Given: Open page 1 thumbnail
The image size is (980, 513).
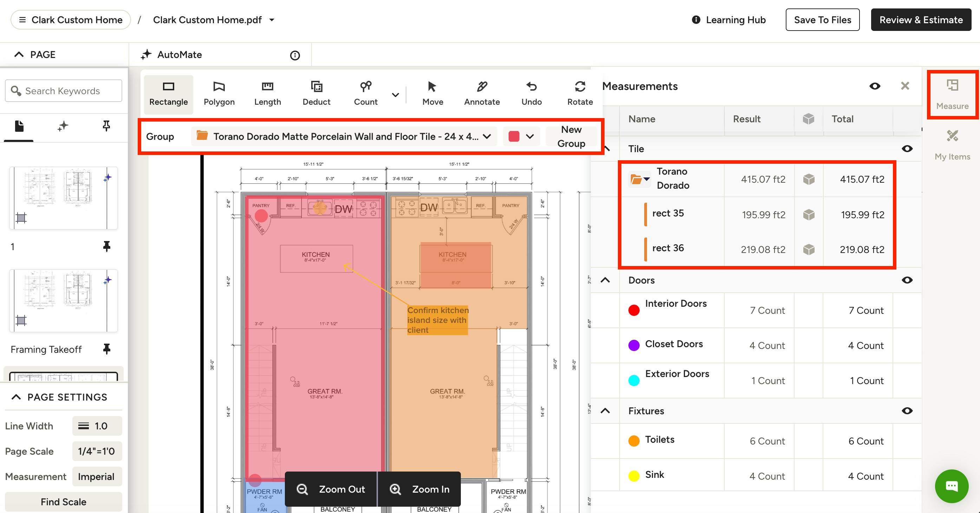Looking at the screenshot, I should point(64,198).
